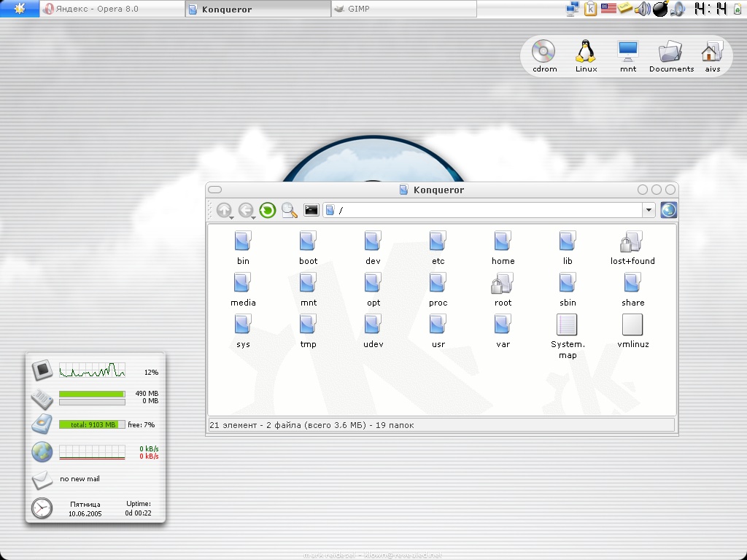The width and height of the screenshot is (747, 560).
Task: Click the CPU usage graph
Action: (92, 370)
